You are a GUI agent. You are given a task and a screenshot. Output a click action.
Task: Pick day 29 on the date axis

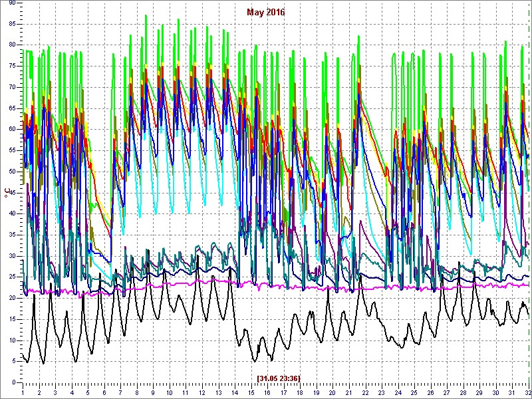point(479,393)
